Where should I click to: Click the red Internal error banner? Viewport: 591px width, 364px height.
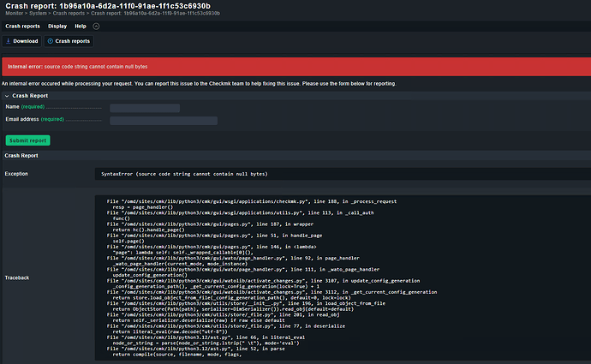[295, 65]
